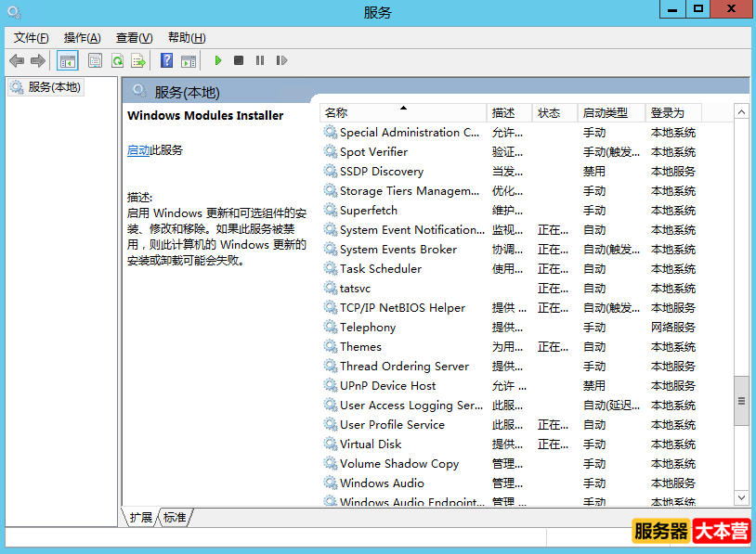Select the Windows Audio service
Image resolution: width=756 pixels, height=554 pixels.
click(x=510, y=483)
